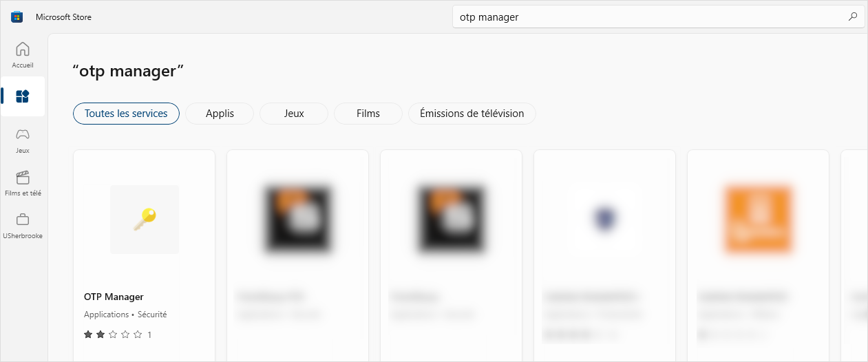This screenshot has width=868, height=362.
Task: Open the Applications sidebar icon
Action: (x=23, y=96)
